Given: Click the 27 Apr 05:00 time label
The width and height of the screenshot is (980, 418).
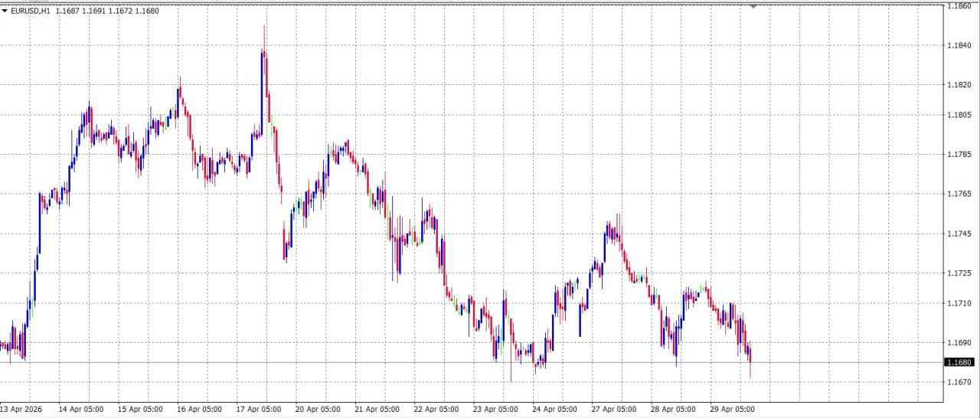Looking at the screenshot, I should (x=614, y=410).
